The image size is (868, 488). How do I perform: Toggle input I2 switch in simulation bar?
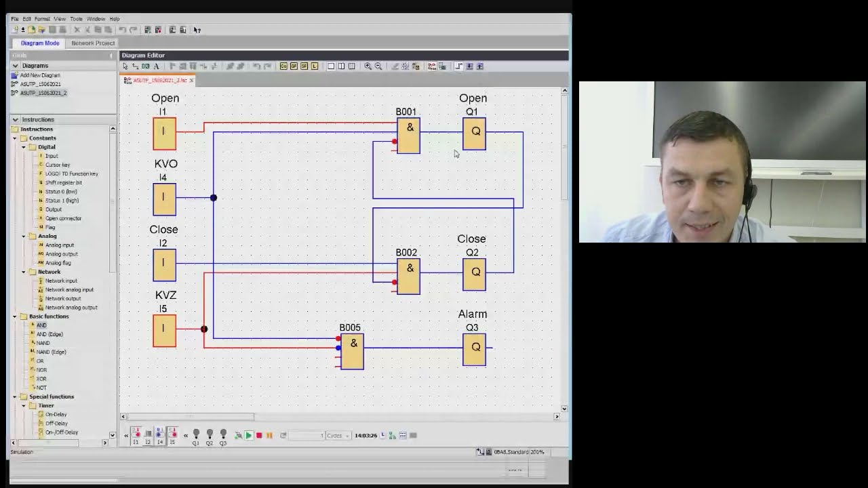148,434
